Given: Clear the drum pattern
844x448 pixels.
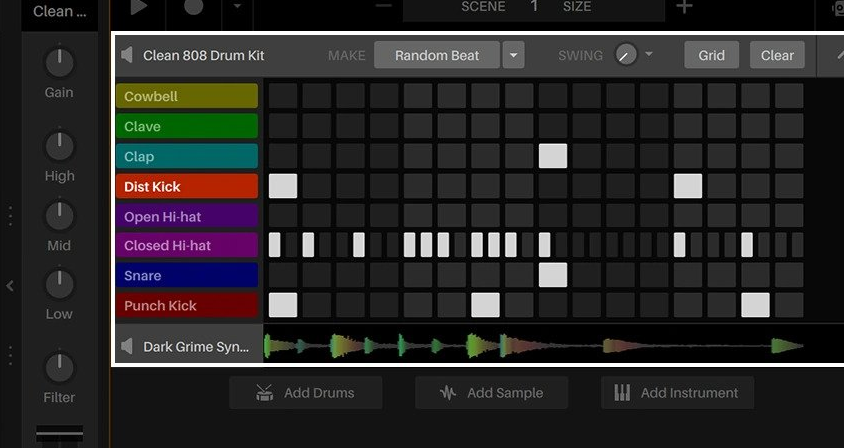Looking at the screenshot, I should coord(777,55).
